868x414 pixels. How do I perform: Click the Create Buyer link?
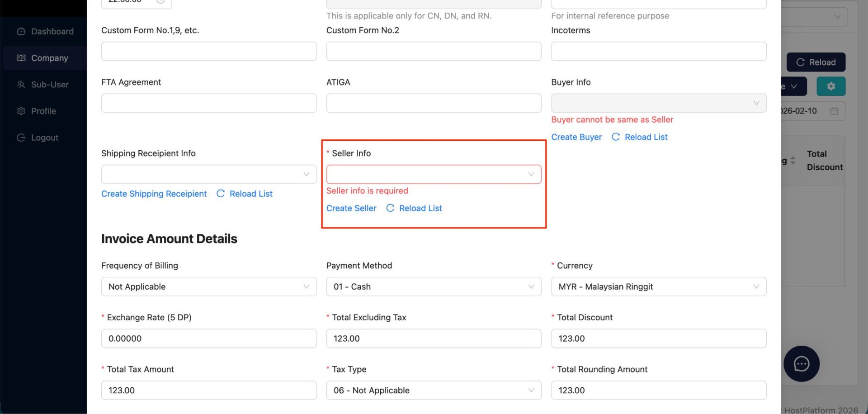coord(576,137)
